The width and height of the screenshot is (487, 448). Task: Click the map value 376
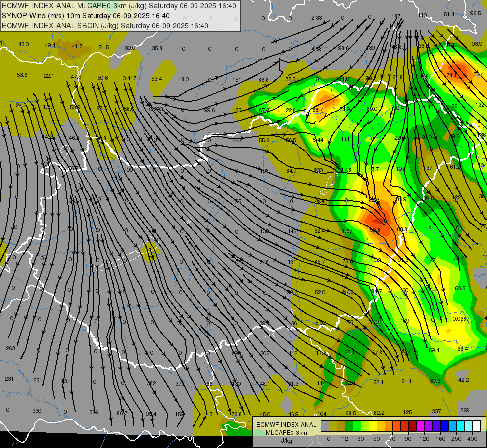pyautogui.click(x=180, y=384)
